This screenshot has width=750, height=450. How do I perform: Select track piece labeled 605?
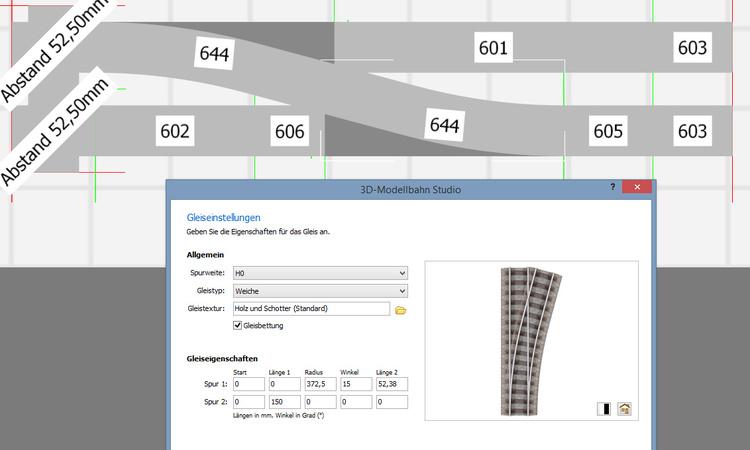(x=608, y=131)
